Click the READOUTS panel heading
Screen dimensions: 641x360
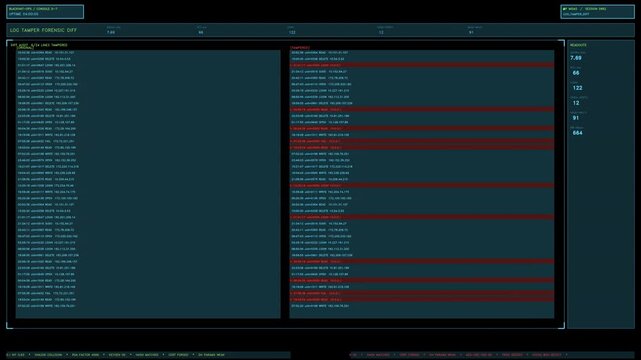coord(578,45)
